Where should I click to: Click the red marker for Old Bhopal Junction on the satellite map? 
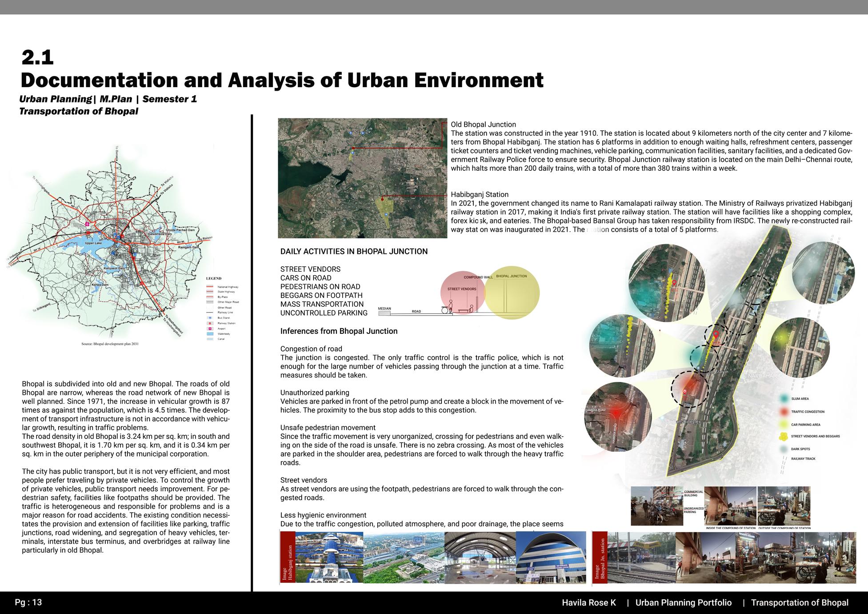click(x=353, y=148)
